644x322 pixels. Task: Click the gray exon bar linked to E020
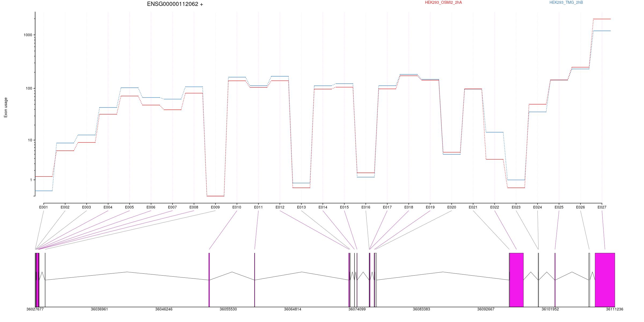[x=376, y=280]
